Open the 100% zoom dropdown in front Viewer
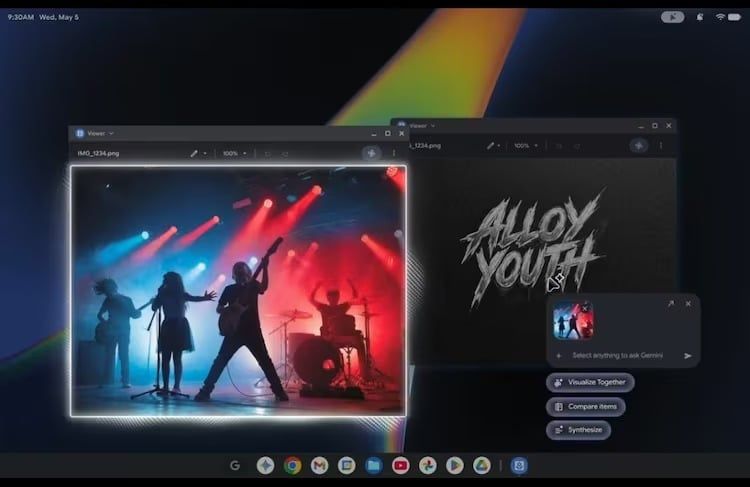Image resolution: width=750 pixels, height=487 pixels. (x=234, y=154)
